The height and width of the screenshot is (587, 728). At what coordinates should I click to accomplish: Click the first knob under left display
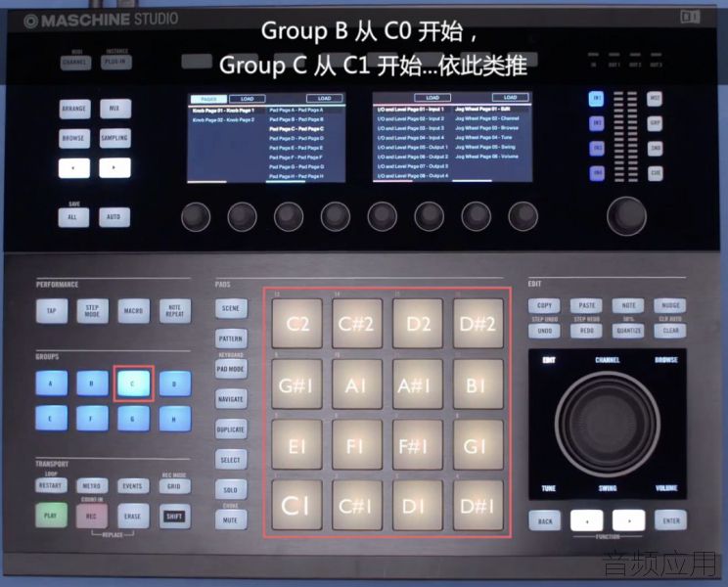(196, 216)
